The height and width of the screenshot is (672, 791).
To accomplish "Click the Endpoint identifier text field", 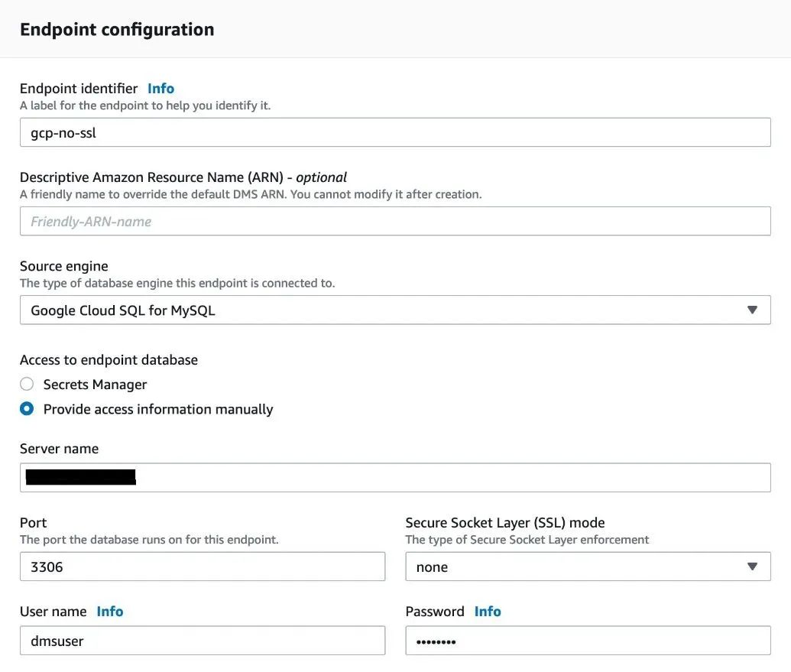I will 394,132.
